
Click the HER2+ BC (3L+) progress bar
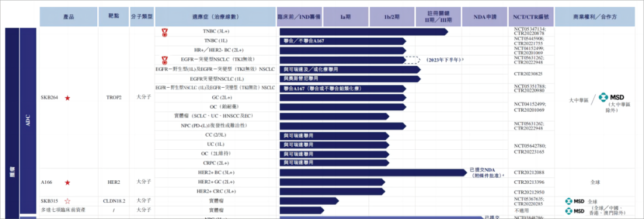pyautogui.click(x=373, y=172)
